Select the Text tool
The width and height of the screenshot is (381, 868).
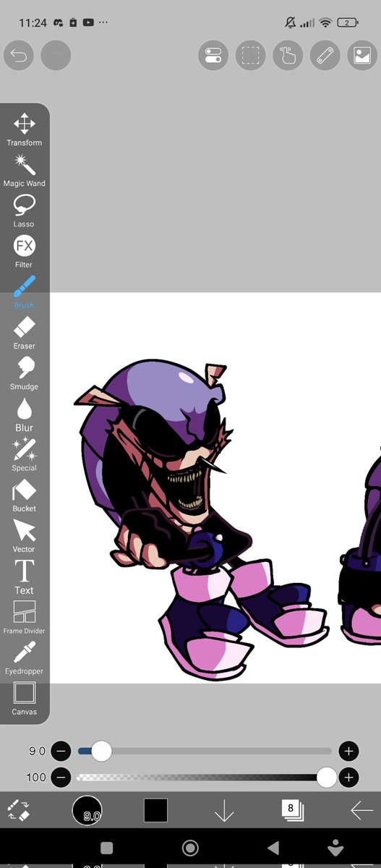(25, 577)
